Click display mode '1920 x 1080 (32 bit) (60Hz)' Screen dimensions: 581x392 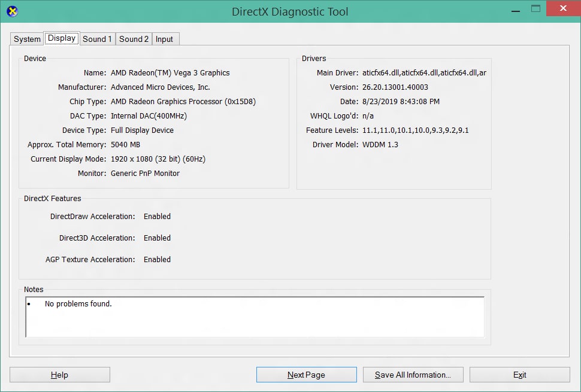[158, 159]
